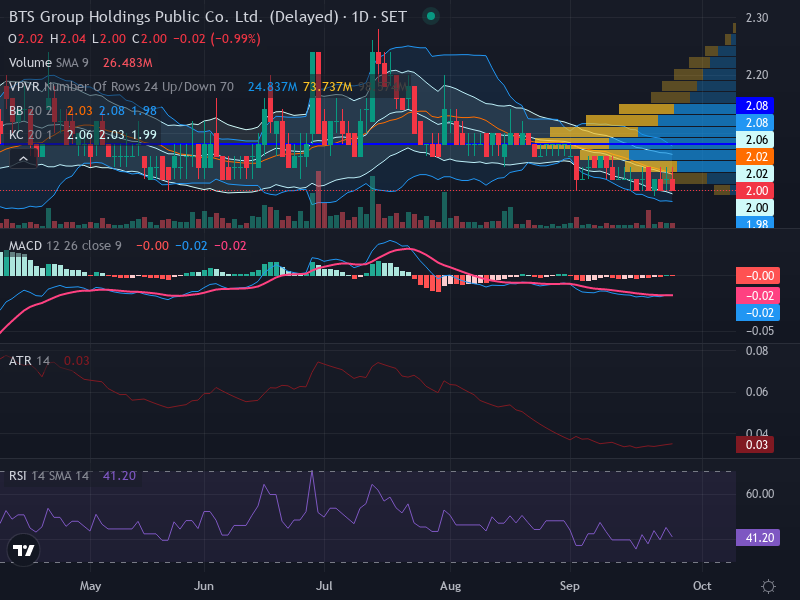The image size is (800, 600).
Task: Click the Jun label on time axis
Action: pyautogui.click(x=204, y=586)
